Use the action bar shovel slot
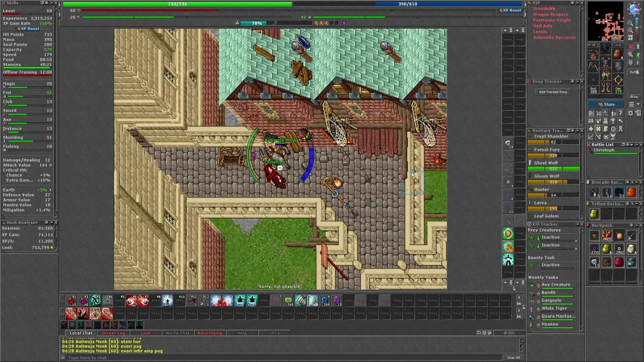 pyautogui.click(x=204, y=300)
